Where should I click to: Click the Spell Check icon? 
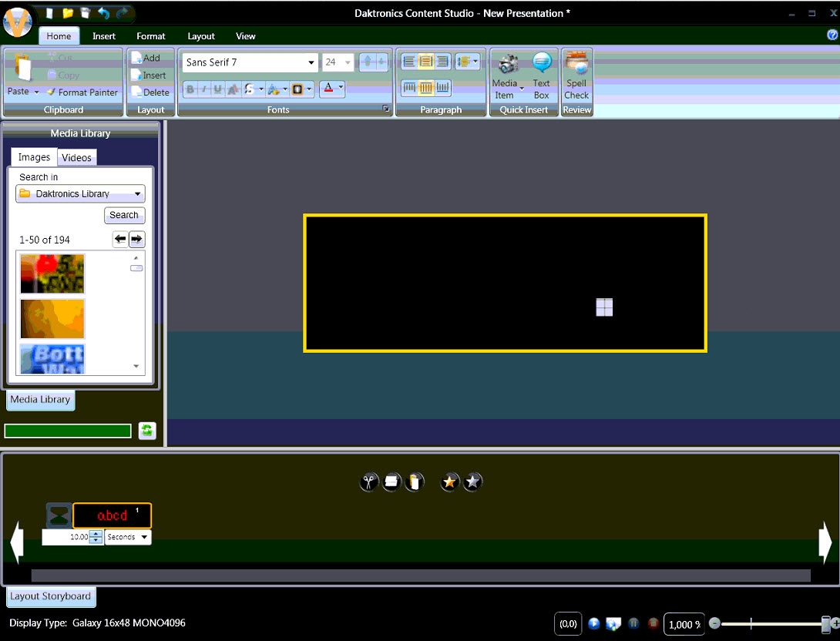point(576,76)
